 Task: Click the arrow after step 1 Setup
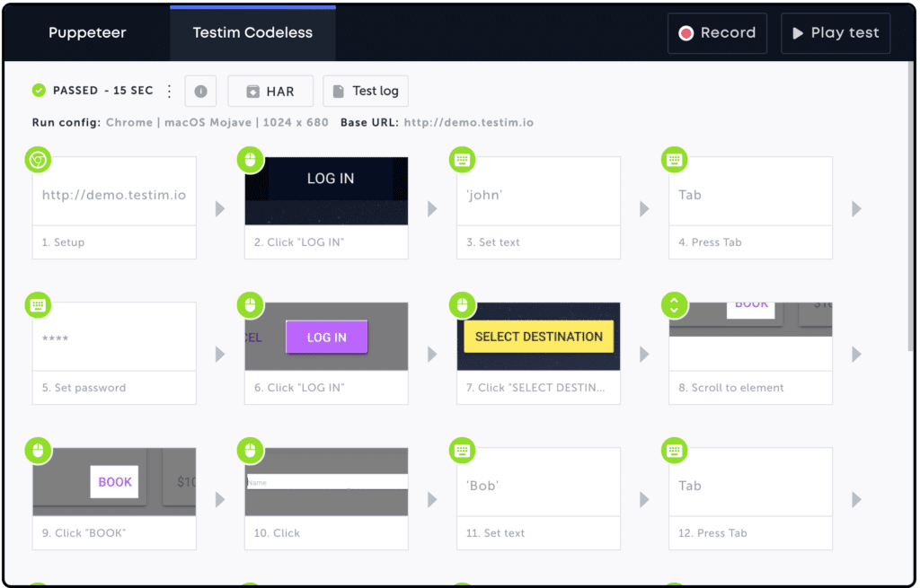point(220,208)
